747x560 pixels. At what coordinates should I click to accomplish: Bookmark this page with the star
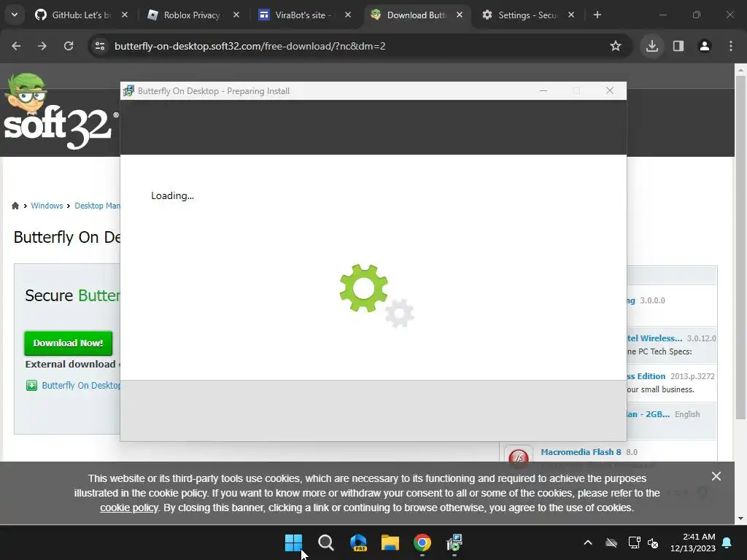(616, 46)
